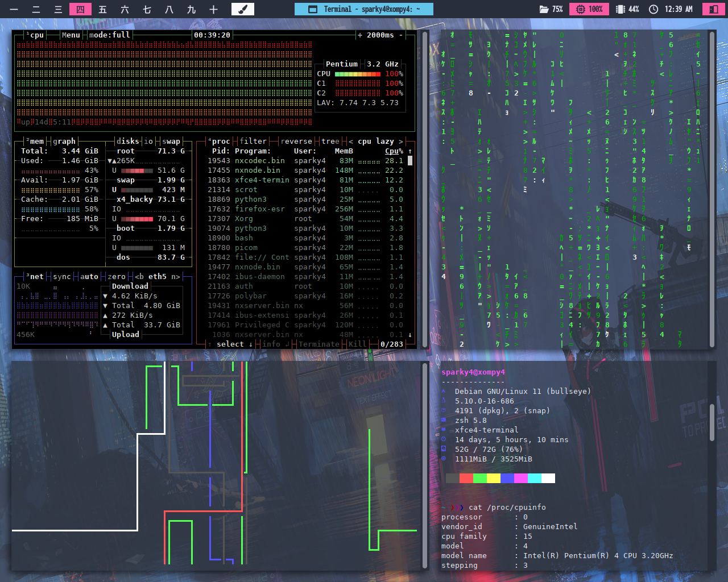Viewport: 728px width, 582px height.
Task: Click the clock icon beside 12:39 AM
Action: tap(653, 9)
